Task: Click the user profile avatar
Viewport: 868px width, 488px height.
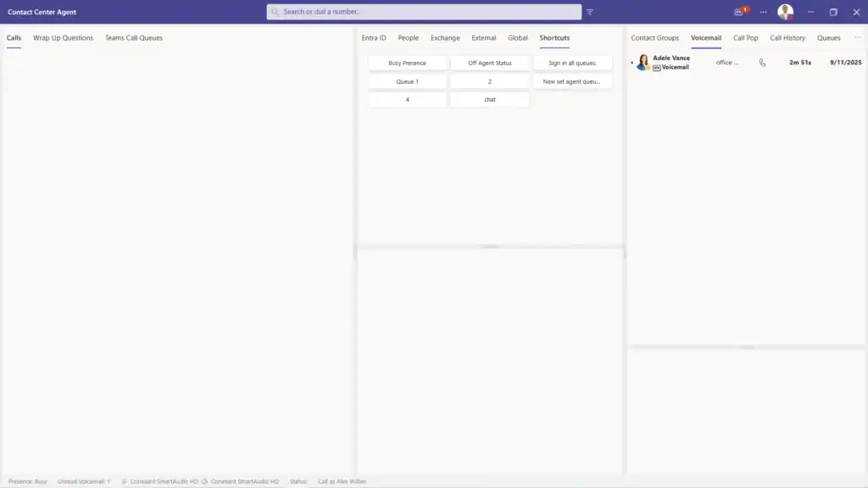Action: click(786, 12)
